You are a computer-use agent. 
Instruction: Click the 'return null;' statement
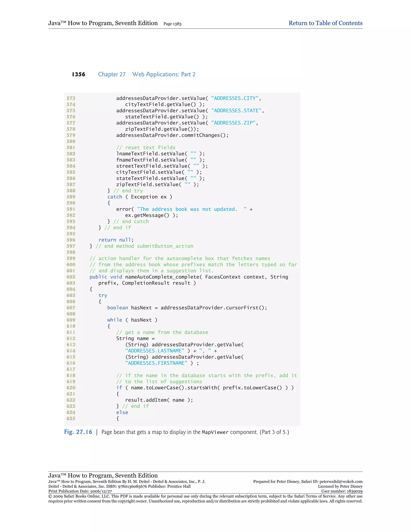[x=116, y=240]
